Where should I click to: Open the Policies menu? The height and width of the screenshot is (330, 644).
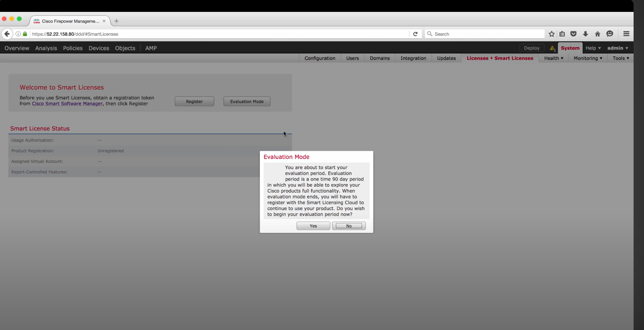click(x=73, y=48)
